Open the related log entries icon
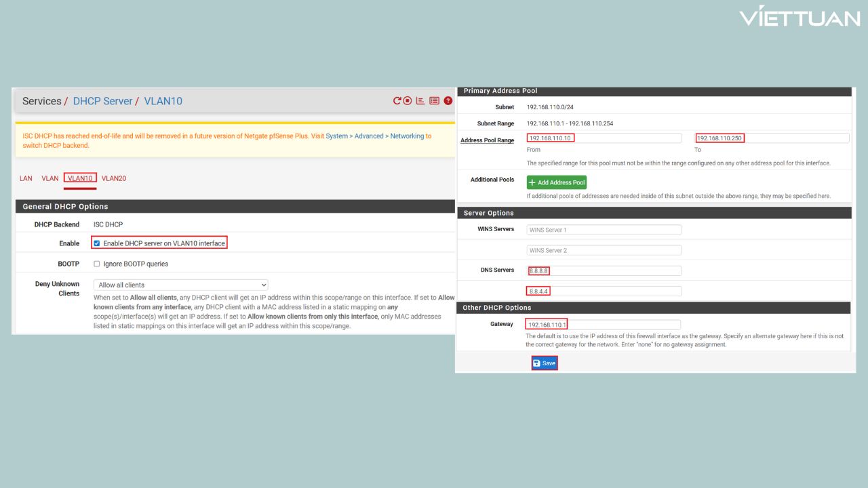 [x=434, y=101]
